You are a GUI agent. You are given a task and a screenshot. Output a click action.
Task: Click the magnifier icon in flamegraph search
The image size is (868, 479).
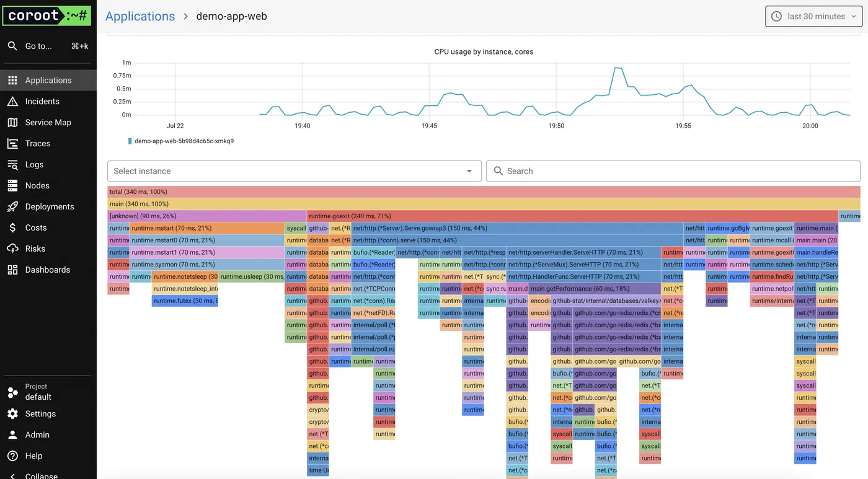tap(498, 171)
